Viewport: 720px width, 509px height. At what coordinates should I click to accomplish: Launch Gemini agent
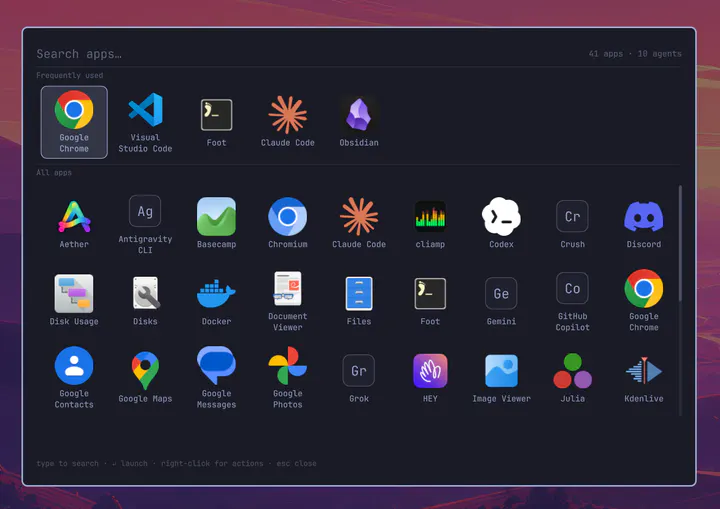tap(501, 301)
